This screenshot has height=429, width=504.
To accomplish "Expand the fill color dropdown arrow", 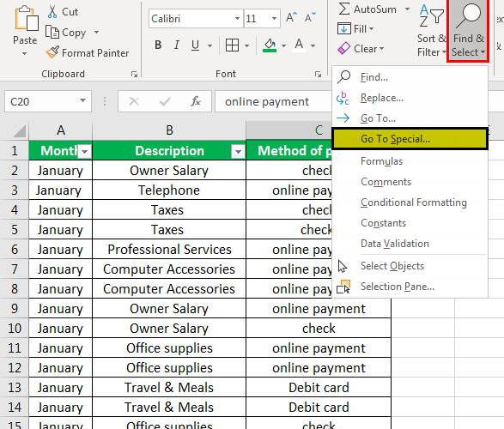I will click(283, 45).
